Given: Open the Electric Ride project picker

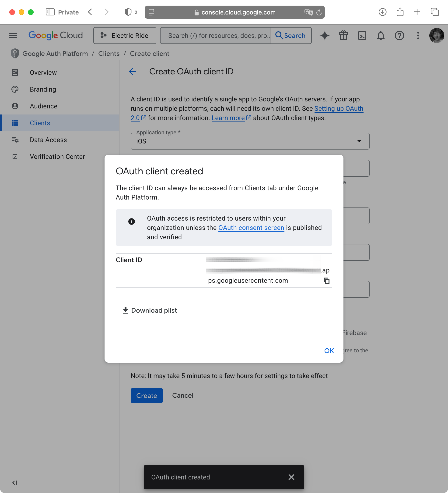Looking at the screenshot, I should pyautogui.click(x=125, y=36).
